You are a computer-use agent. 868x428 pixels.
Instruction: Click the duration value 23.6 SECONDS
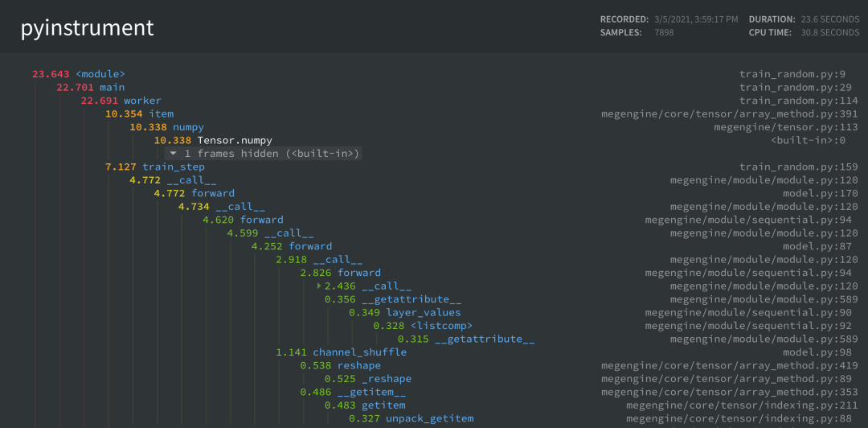point(829,19)
